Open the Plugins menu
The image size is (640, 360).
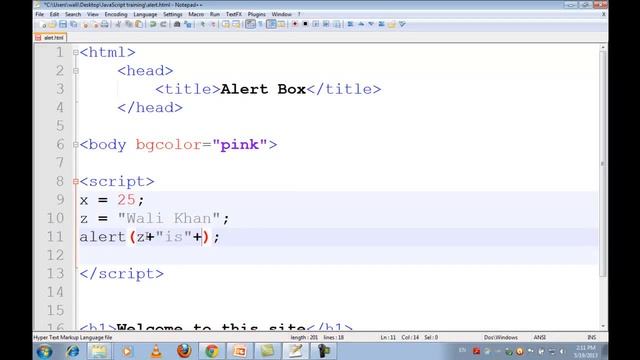(x=257, y=14)
